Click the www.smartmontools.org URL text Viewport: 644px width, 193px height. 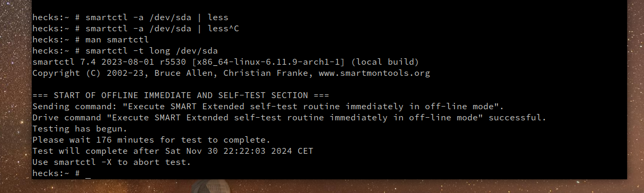coord(374,73)
